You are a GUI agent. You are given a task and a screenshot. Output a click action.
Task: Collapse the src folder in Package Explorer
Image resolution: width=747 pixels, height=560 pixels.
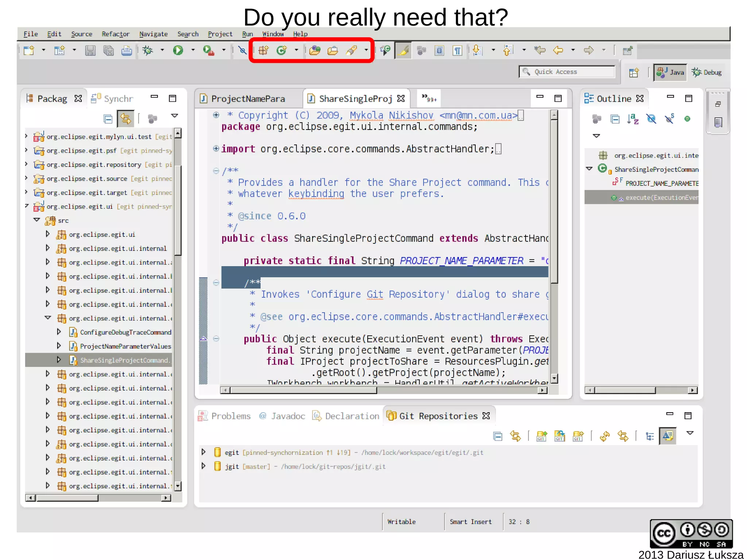36,220
